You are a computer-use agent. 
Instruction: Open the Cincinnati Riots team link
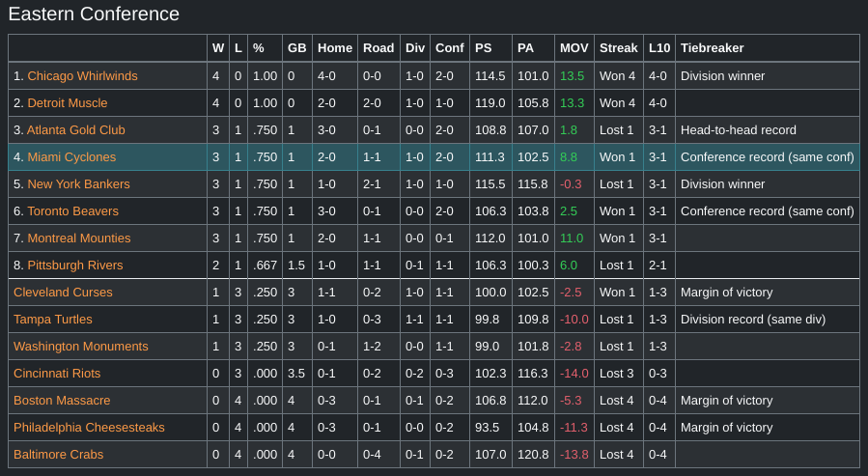coord(57,374)
